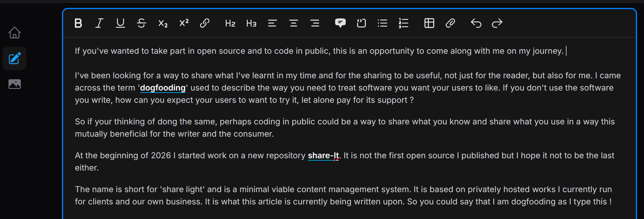Insert a hyperlink with link icon
The width and height of the screenshot is (644, 219).
point(205,23)
